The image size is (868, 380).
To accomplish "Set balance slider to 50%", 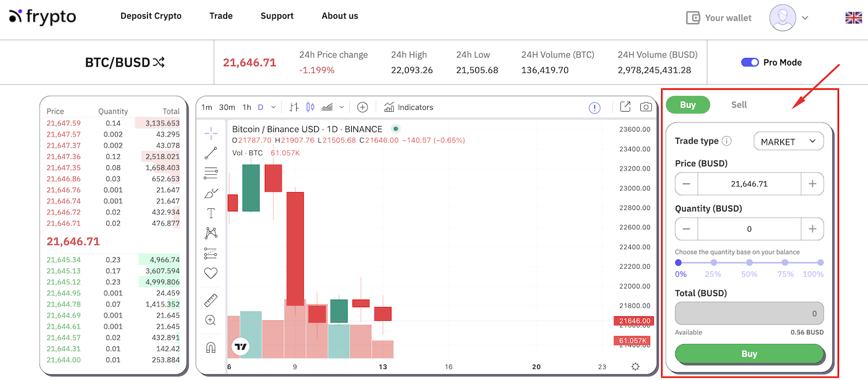I will pyautogui.click(x=749, y=263).
